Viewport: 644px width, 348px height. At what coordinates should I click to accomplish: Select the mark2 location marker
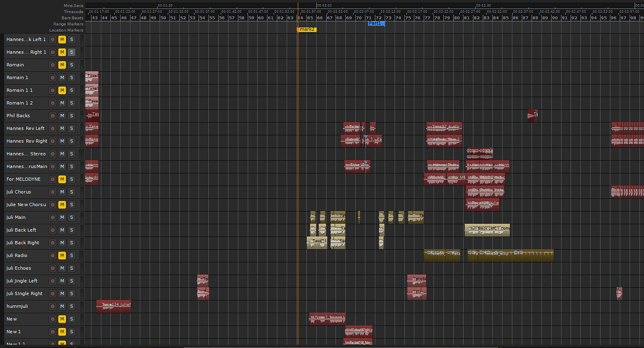(307, 29)
